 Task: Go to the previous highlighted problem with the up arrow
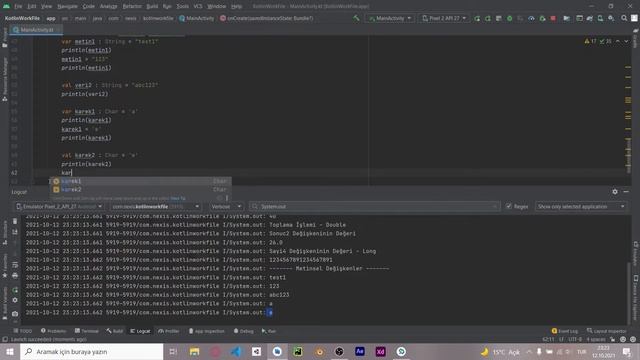tap(618, 41)
